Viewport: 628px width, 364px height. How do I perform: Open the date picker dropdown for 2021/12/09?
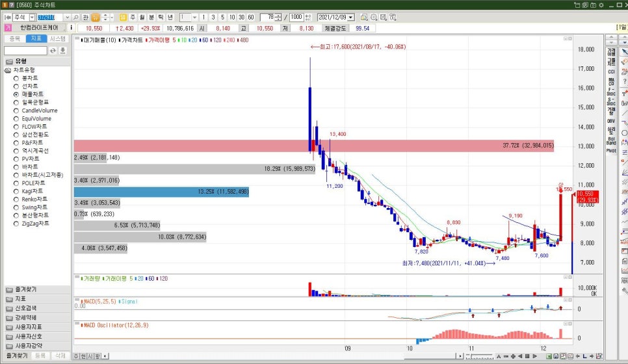coord(351,17)
